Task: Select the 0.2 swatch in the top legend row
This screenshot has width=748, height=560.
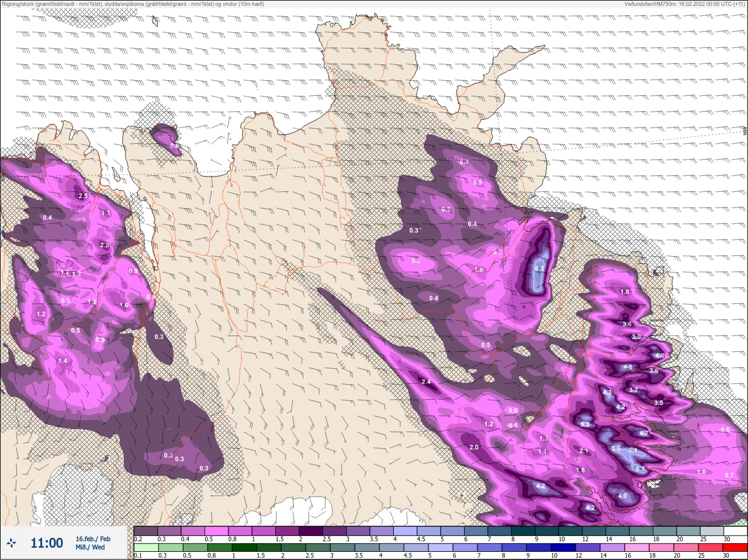Action: 146,531
